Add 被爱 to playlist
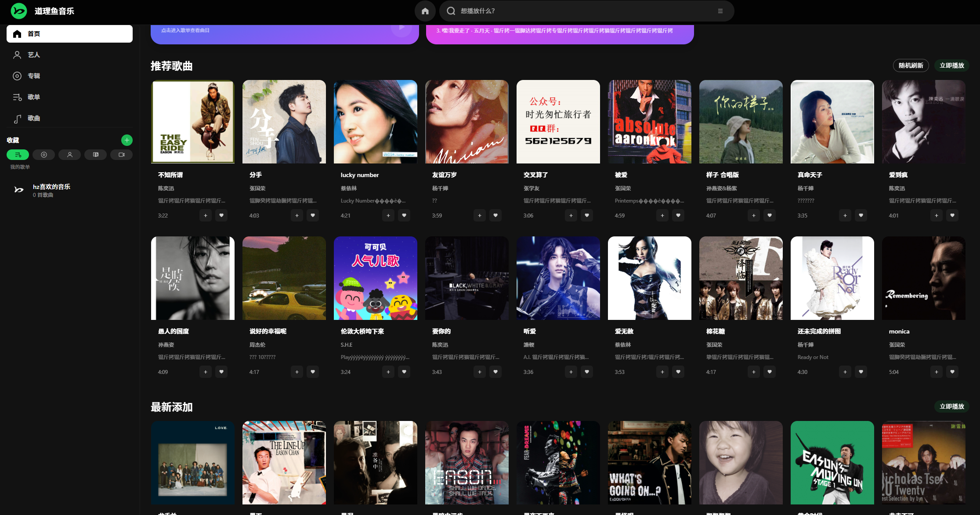Image resolution: width=980 pixels, height=515 pixels. [662, 215]
